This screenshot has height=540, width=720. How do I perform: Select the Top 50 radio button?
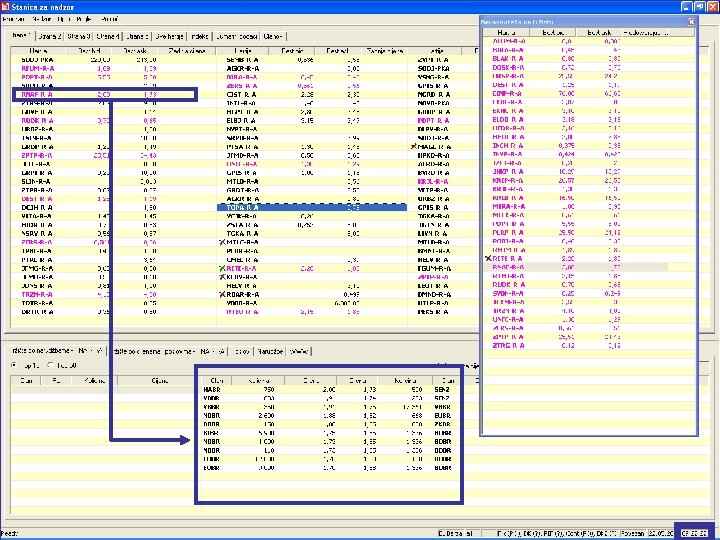(x=51, y=365)
